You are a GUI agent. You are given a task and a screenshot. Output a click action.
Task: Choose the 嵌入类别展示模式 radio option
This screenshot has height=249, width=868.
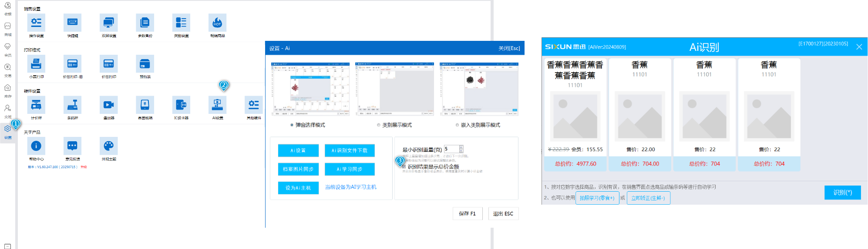tap(457, 125)
